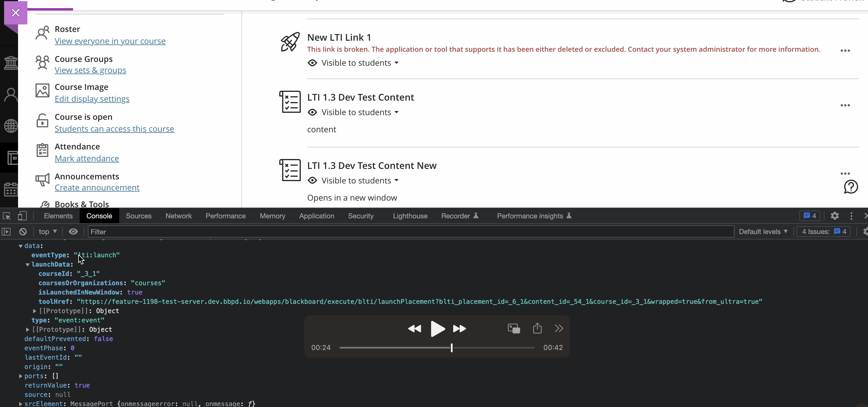Click the Announcements megaphone icon

pos(42,179)
